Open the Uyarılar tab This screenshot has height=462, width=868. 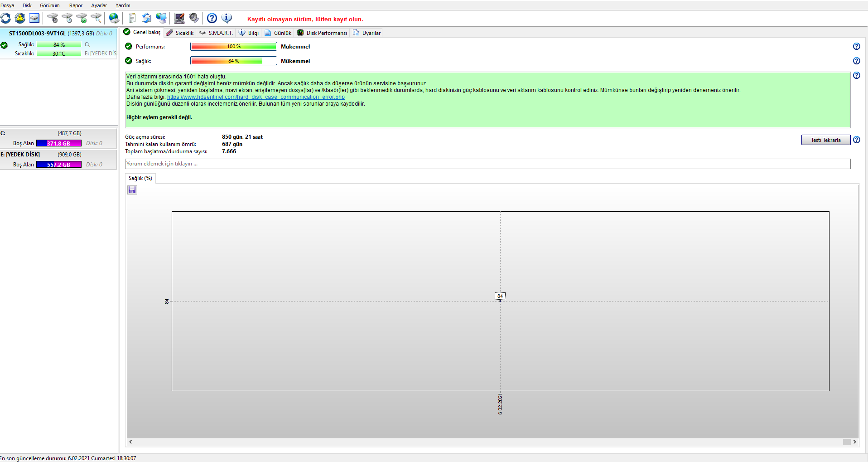pos(367,33)
